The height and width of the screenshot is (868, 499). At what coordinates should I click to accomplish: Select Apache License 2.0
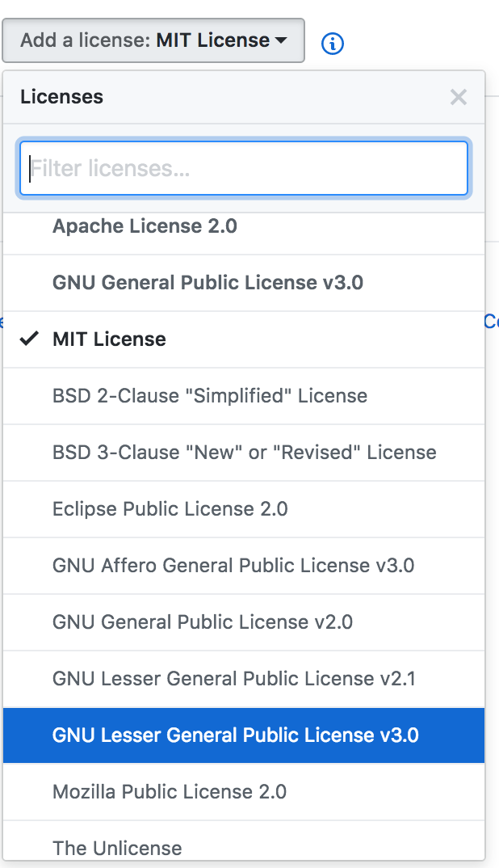click(145, 226)
